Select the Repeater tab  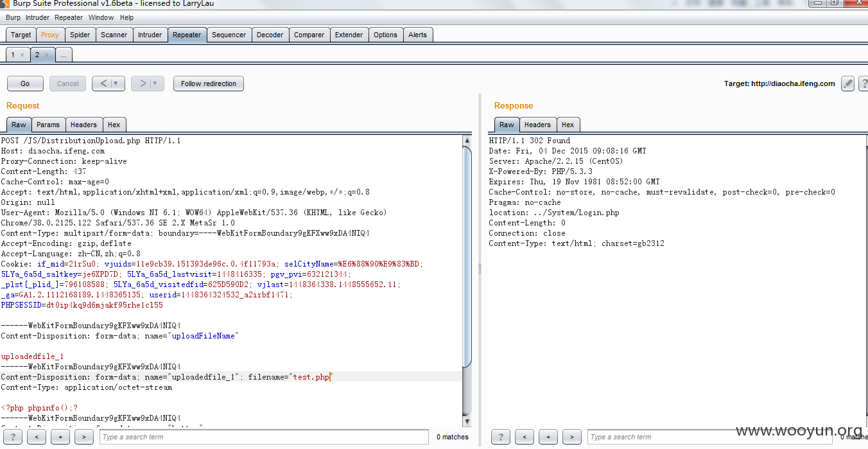point(187,35)
